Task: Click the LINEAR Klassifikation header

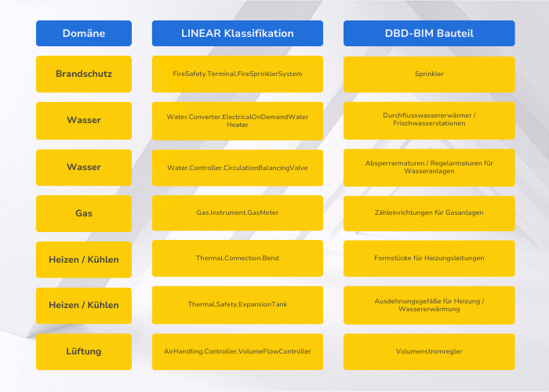Action: [238, 33]
